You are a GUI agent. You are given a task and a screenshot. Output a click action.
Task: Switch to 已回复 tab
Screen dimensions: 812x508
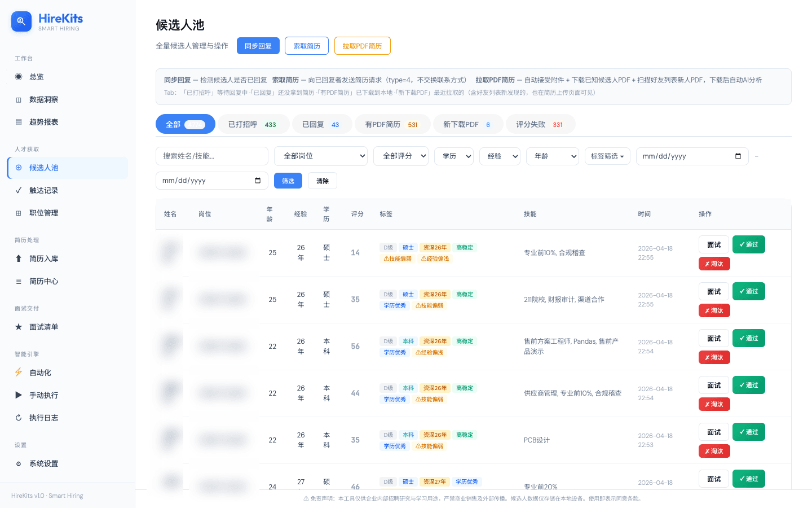[x=322, y=124]
